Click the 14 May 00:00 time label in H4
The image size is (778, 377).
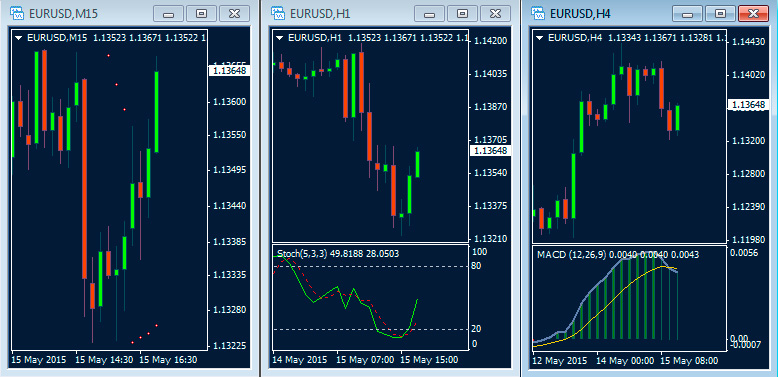click(x=625, y=360)
